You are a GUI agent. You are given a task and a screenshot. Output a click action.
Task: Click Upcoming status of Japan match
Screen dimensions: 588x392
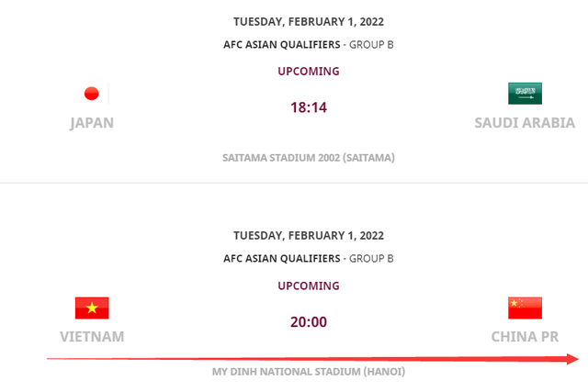(309, 71)
